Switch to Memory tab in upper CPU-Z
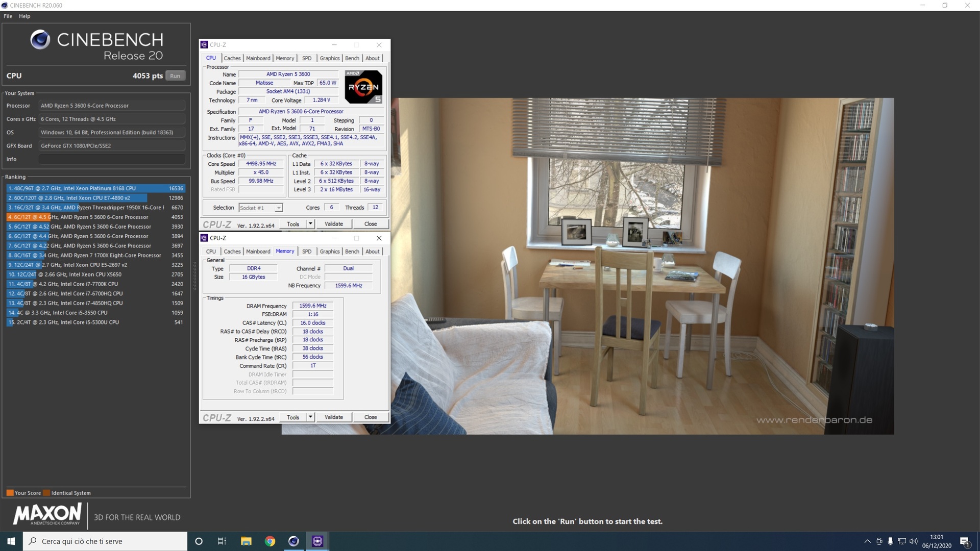The height and width of the screenshot is (551, 980). pyautogui.click(x=285, y=58)
